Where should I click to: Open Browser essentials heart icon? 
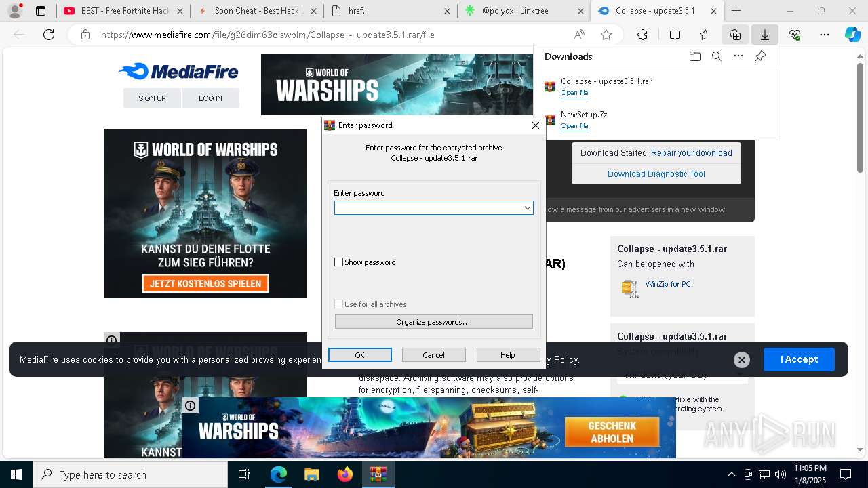click(x=795, y=35)
